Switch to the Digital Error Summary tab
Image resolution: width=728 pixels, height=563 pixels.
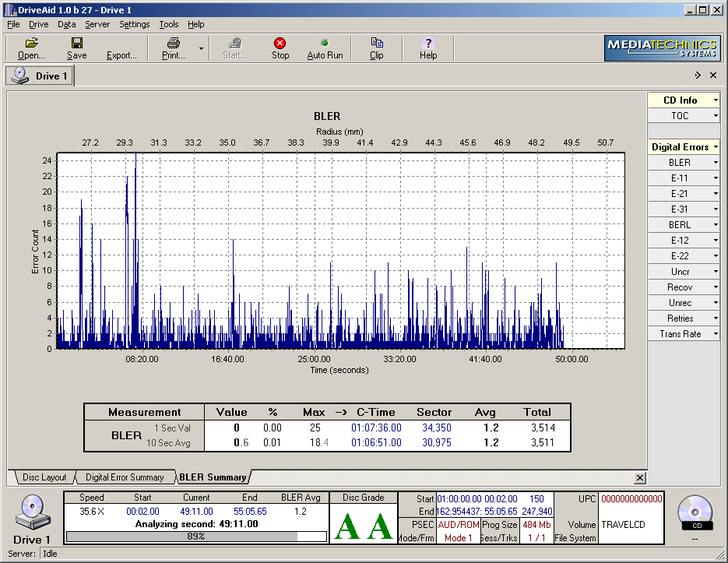125,477
